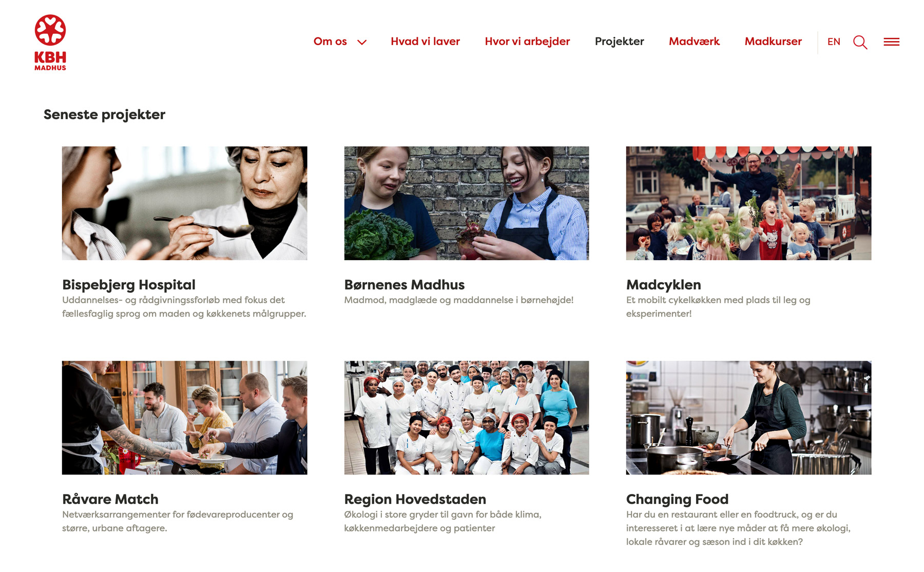The image size is (924, 572).
Task: Open the Råvare Match image
Action: (x=185, y=418)
